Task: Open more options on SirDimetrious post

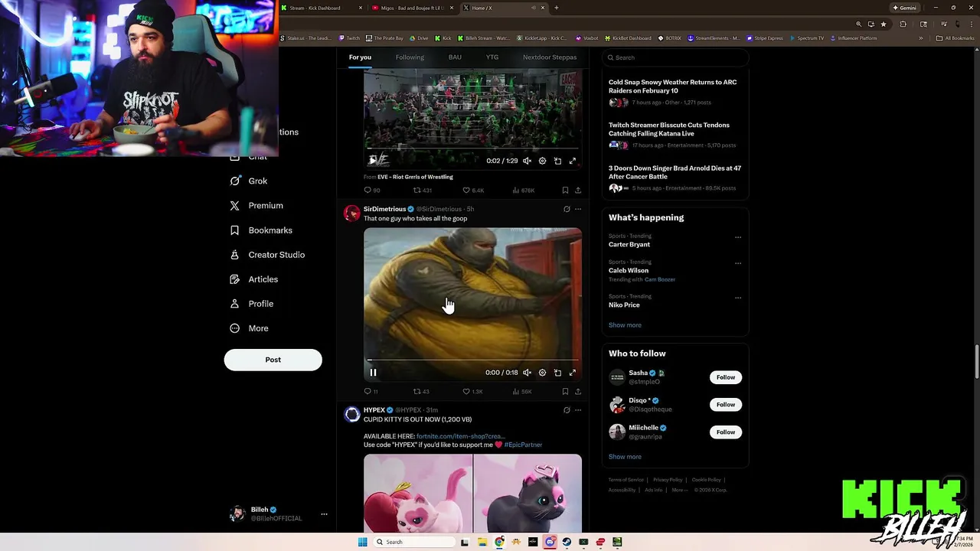Action: (x=578, y=209)
